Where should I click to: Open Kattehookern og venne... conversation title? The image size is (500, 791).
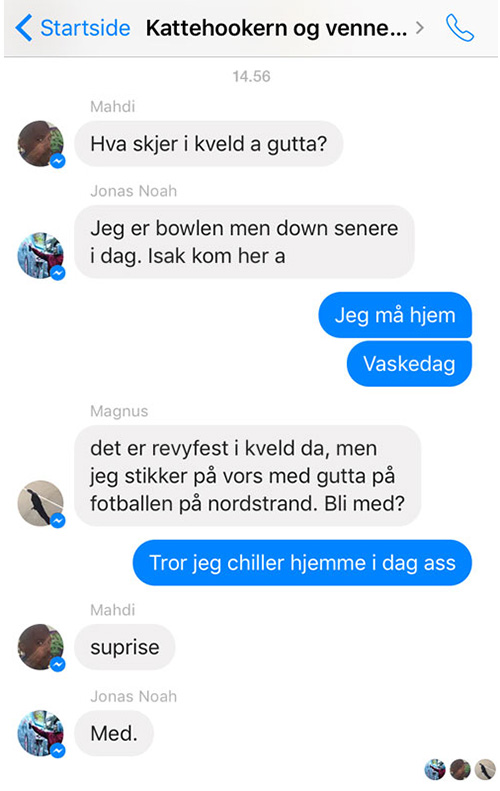pyautogui.click(x=276, y=28)
